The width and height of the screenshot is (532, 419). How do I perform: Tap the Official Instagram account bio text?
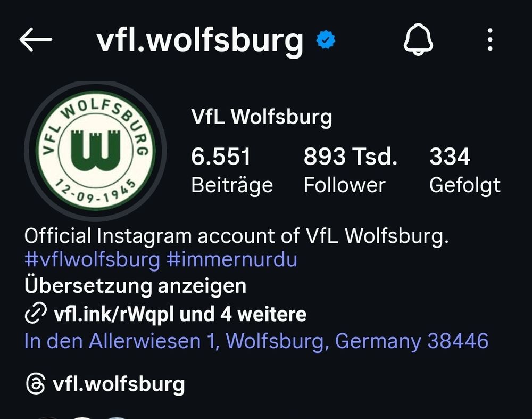(237, 236)
